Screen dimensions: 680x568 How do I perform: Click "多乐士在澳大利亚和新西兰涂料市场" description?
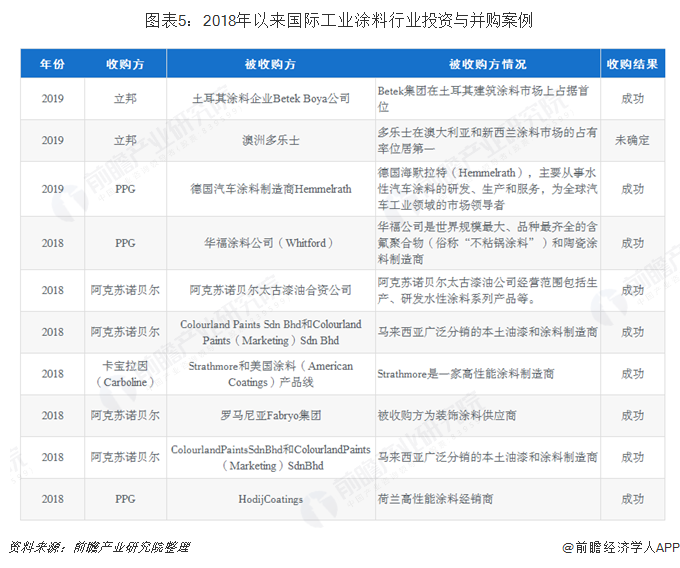coord(487,140)
